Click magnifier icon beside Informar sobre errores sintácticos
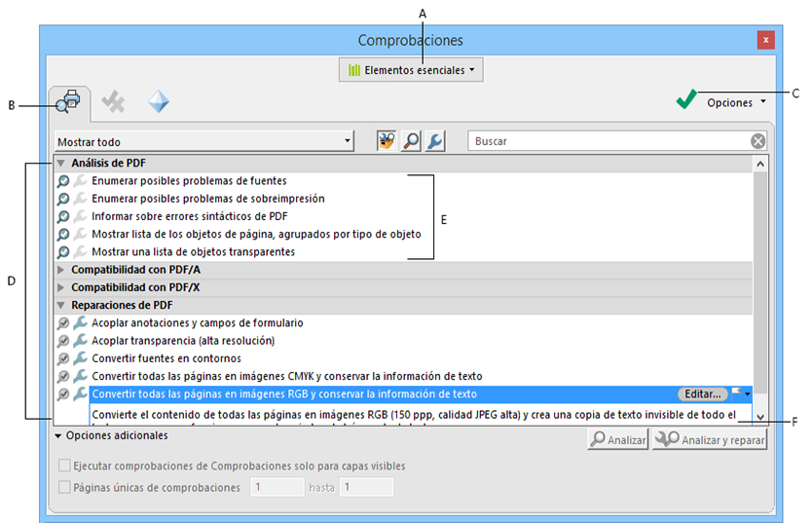Viewport: 812px width, 523px height. pos(63,216)
